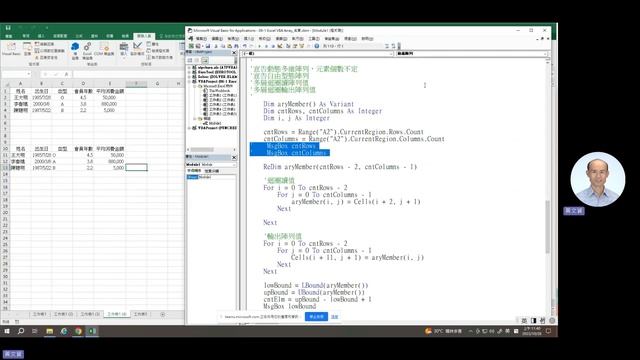Click Break icon in VBA toolbar
The width and height of the screenshot is (640, 360).
coord(267,46)
